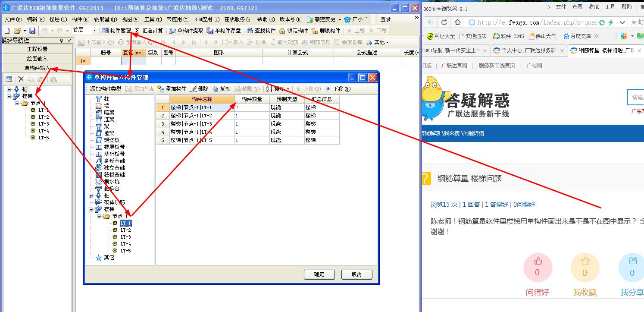Click the new file icon in main toolbar

click(7, 31)
